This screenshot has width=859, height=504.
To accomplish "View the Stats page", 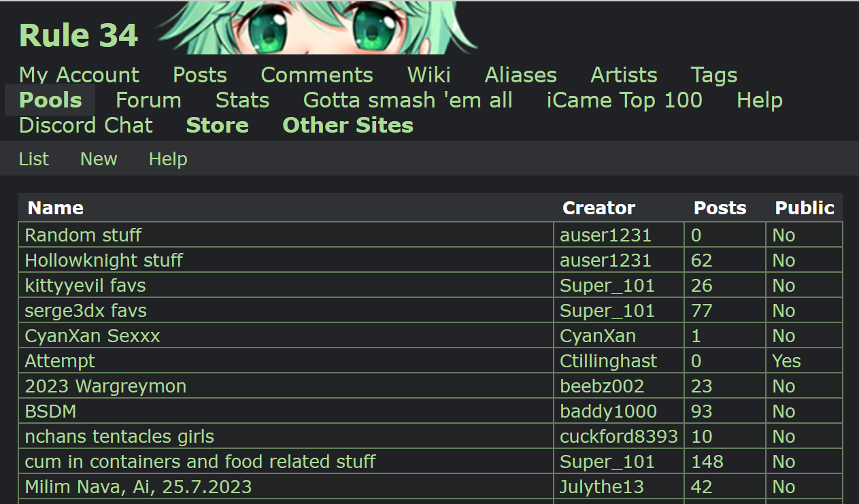I will [x=242, y=100].
